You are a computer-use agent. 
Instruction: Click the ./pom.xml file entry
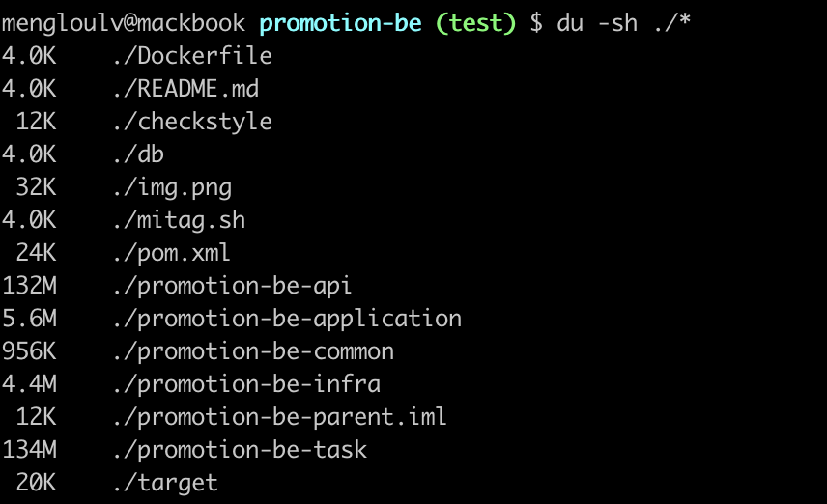[172, 254]
